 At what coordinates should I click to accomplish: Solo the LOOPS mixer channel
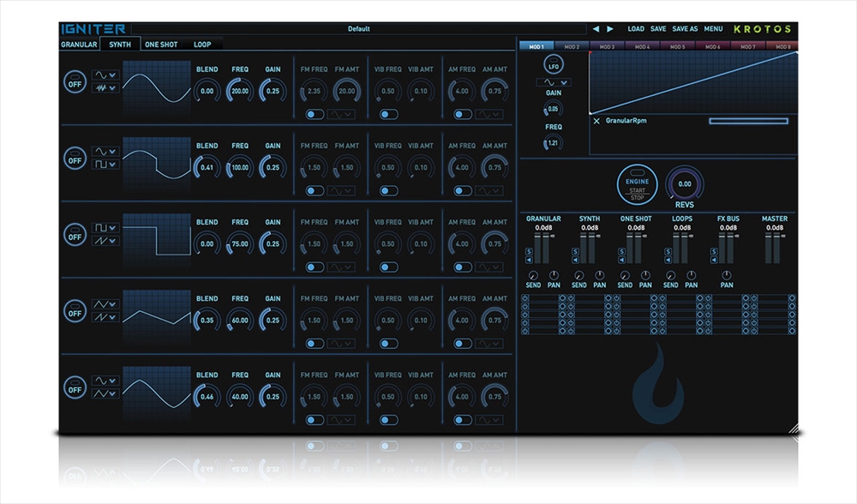668,251
